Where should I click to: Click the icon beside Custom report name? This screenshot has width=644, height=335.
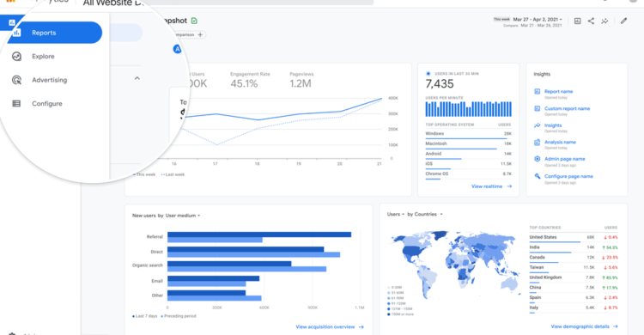click(x=538, y=108)
